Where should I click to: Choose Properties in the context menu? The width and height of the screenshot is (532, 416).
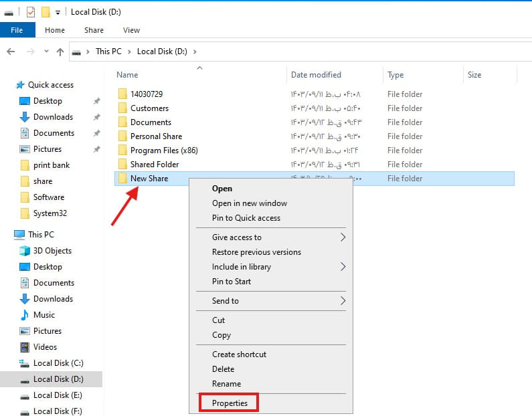click(230, 403)
